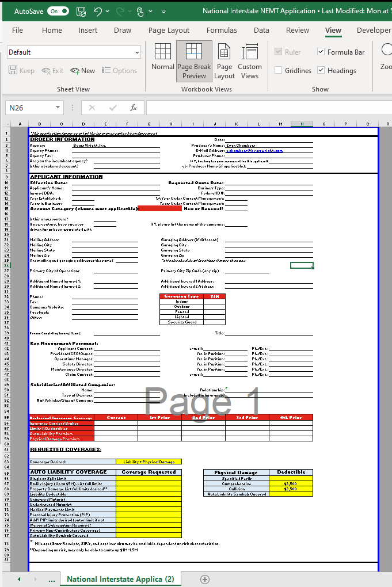Viewport: 392px width, 587px height.
Task: Select column B header
Action: (x=39, y=124)
